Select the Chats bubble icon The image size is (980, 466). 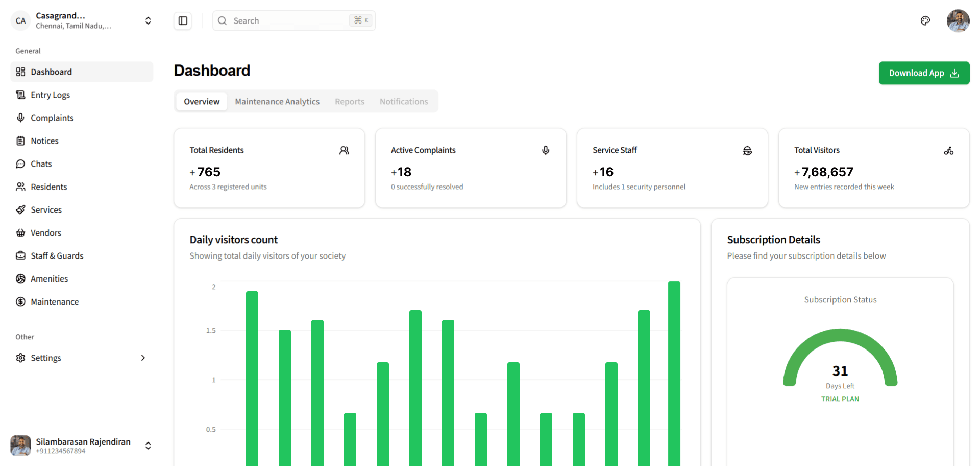pyautogui.click(x=20, y=164)
